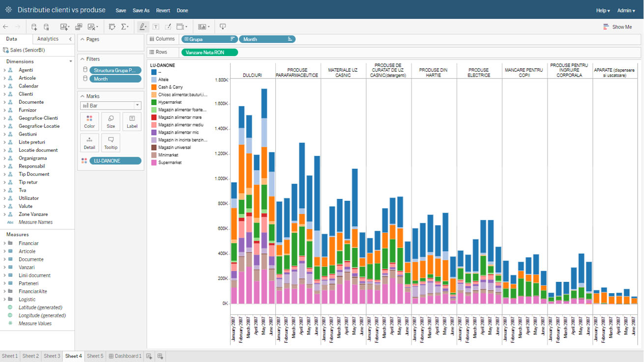The image size is (644, 362).
Task: Collapse the Filters card
Action: tap(82, 59)
